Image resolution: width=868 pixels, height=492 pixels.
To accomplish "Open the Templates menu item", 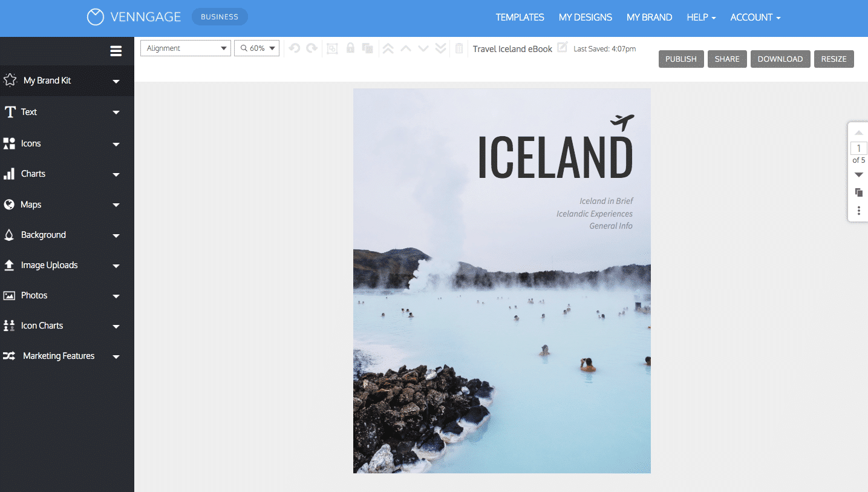I will point(520,18).
